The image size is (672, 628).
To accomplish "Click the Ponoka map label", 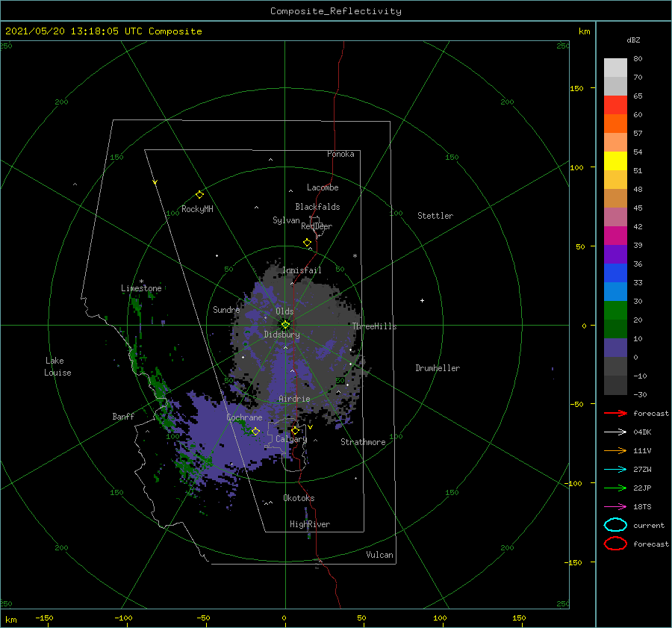I will [x=340, y=154].
